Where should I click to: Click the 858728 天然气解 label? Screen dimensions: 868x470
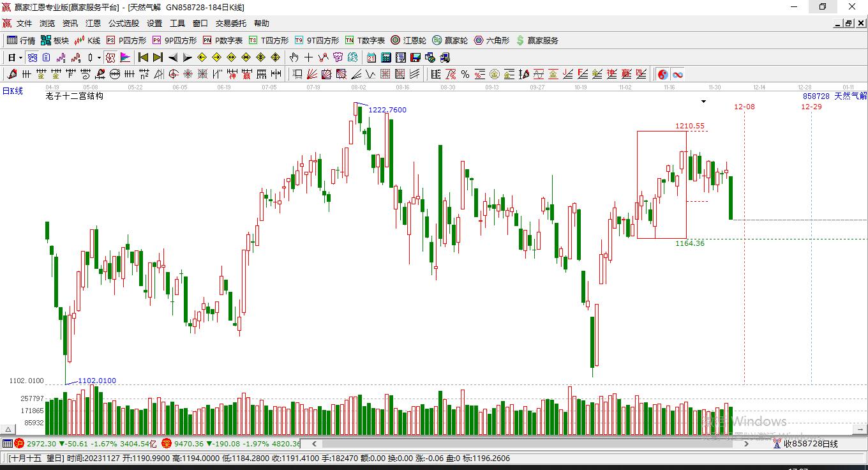point(835,96)
